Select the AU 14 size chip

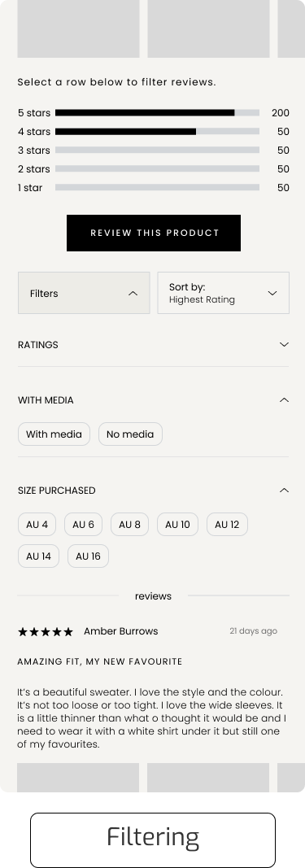[x=38, y=556]
